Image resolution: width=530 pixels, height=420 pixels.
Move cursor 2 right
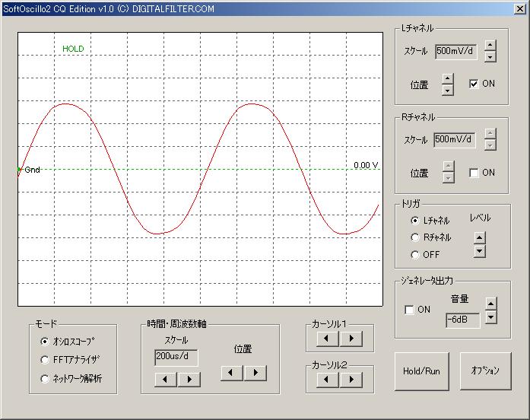(351, 380)
